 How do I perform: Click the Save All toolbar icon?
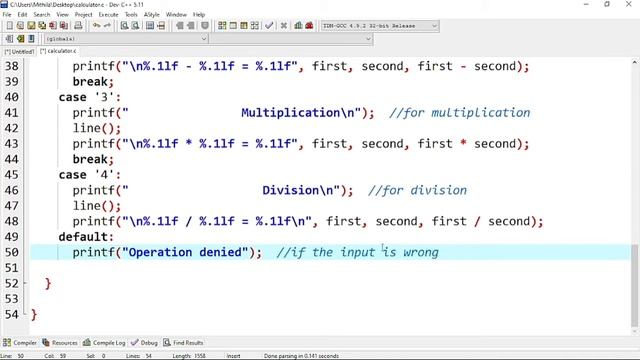[42, 26]
